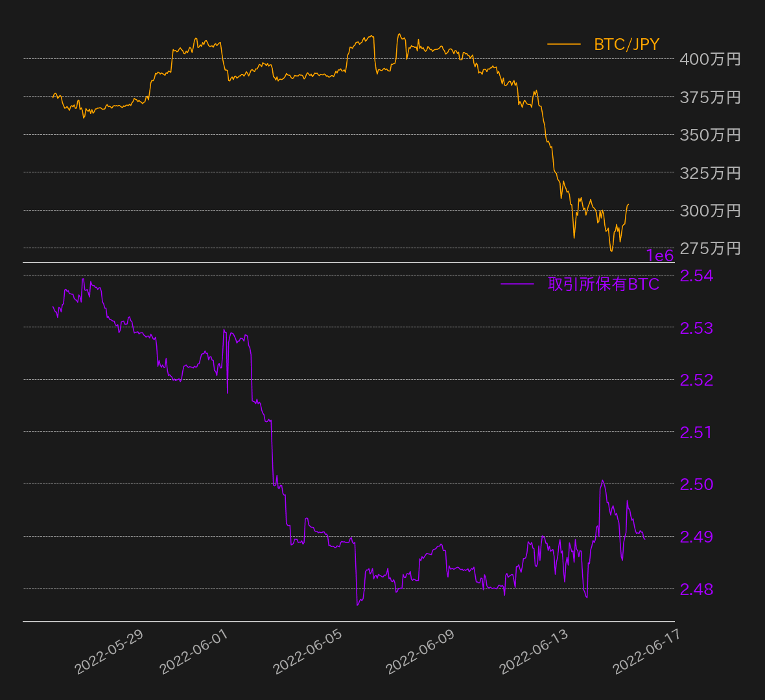
Task: Click the 350万円 axis label
Action: [x=710, y=135]
